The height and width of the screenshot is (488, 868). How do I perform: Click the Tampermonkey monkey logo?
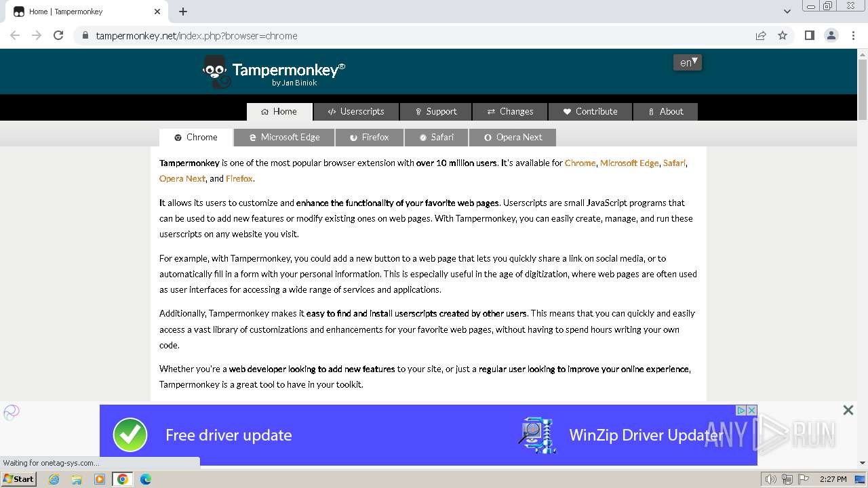(216, 71)
